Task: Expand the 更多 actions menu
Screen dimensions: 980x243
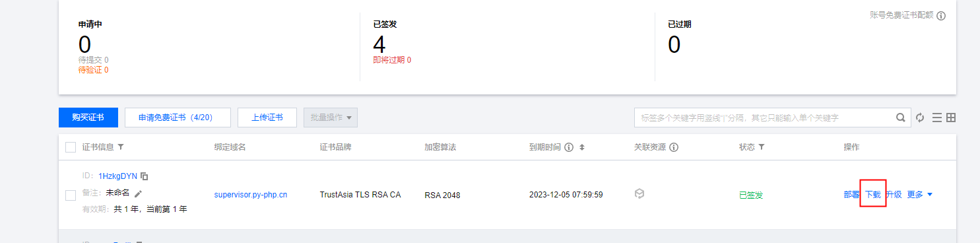Action: tap(919, 195)
